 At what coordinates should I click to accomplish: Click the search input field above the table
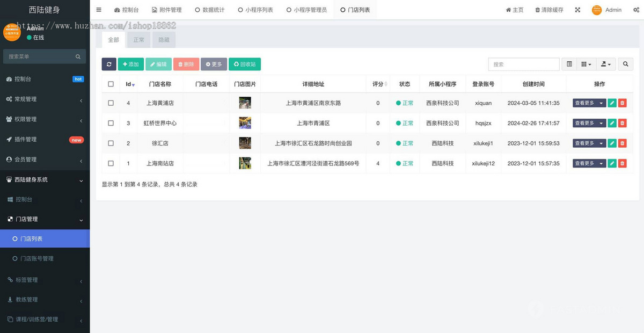coord(523,64)
